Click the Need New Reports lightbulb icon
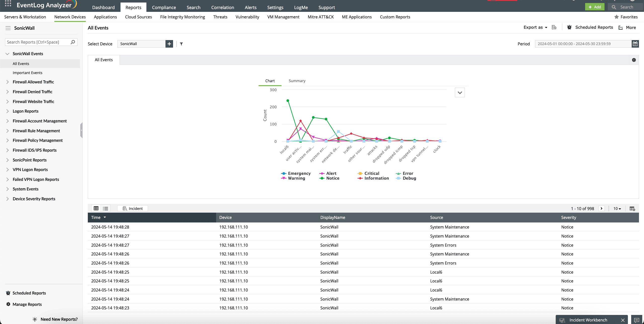This screenshot has width=644, height=324. (35, 319)
